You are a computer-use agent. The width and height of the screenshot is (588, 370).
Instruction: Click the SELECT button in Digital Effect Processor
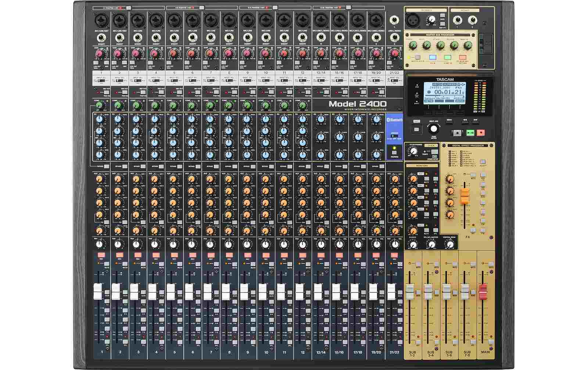click(x=483, y=162)
